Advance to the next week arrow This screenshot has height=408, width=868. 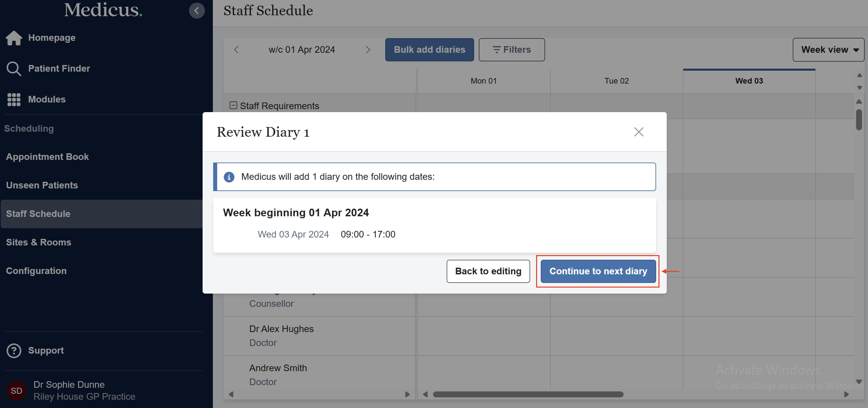click(368, 49)
